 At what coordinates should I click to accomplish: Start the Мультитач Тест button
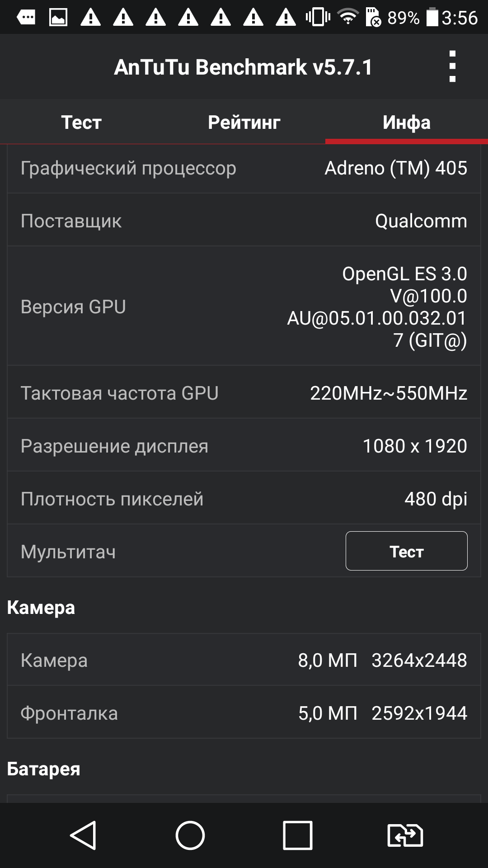(x=407, y=551)
